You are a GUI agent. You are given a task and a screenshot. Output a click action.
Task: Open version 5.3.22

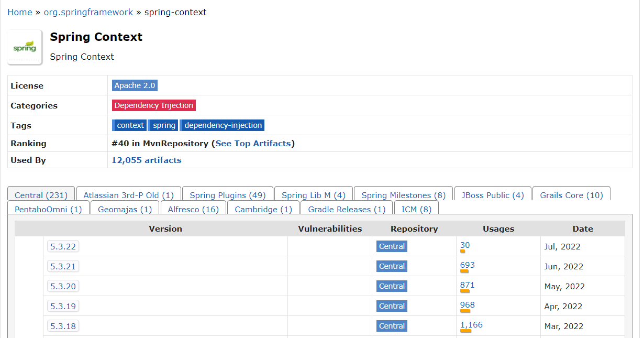(63, 246)
